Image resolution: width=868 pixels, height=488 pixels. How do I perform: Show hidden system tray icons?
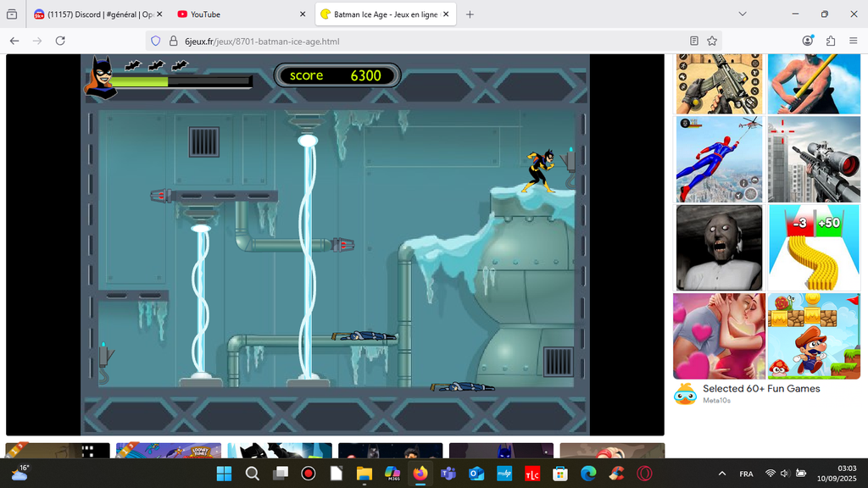722,474
